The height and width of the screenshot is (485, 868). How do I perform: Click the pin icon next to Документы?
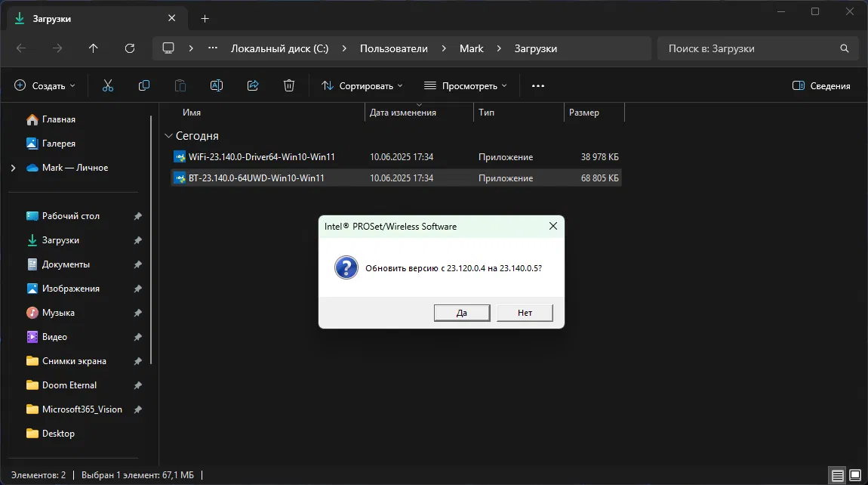click(138, 264)
